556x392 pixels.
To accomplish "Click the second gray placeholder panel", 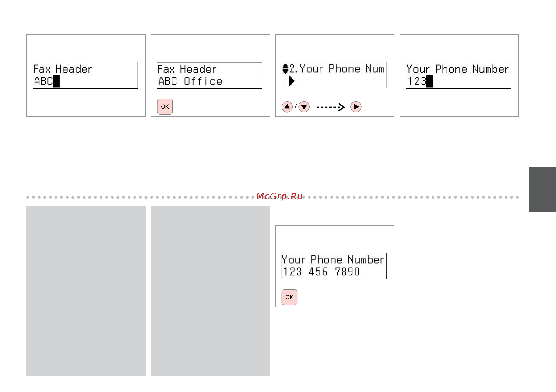I will [x=211, y=291].
